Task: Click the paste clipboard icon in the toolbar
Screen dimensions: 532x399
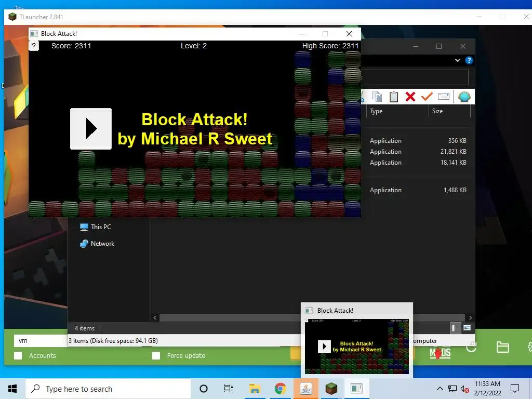Action: point(394,97)
